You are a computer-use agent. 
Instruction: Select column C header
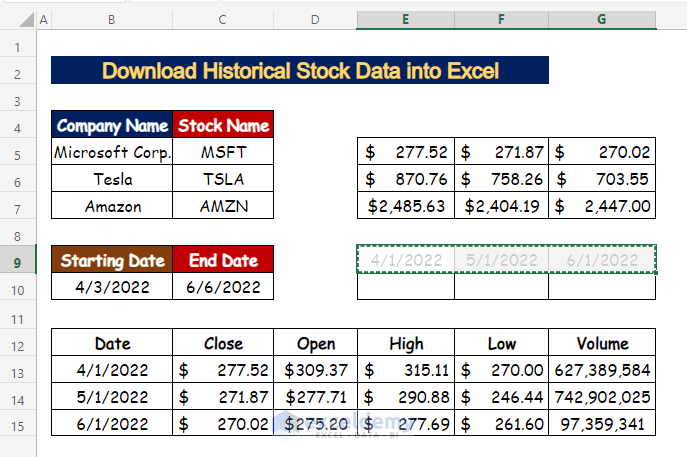[x=223, y=20]
